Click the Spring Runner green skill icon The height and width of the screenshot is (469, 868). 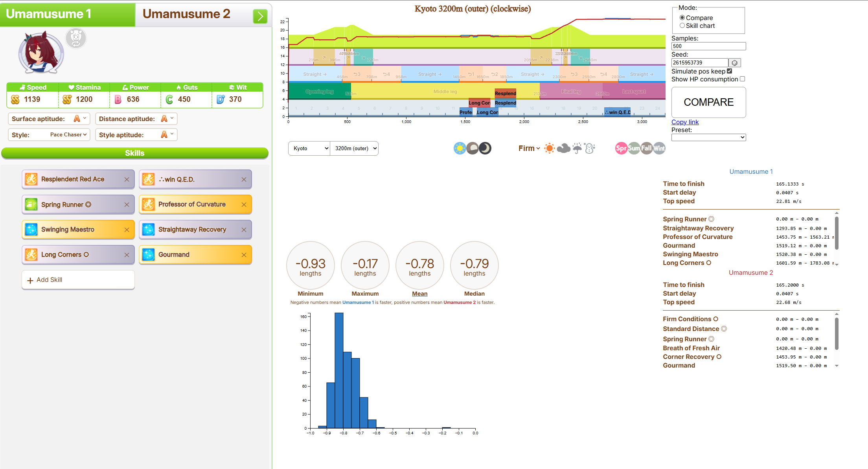pyautogui.click(x=31, y=204)
